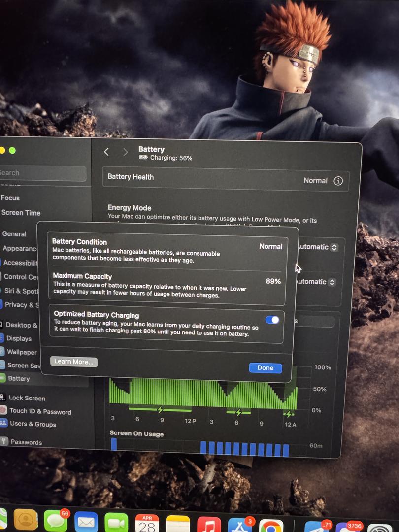Select Focus in the settings sidebar

point(10,198)
